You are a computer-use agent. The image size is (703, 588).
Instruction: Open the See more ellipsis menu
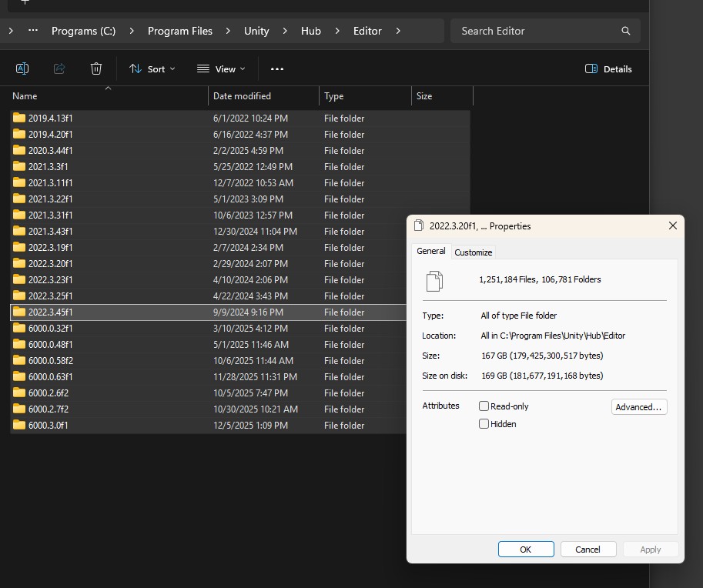277,68
